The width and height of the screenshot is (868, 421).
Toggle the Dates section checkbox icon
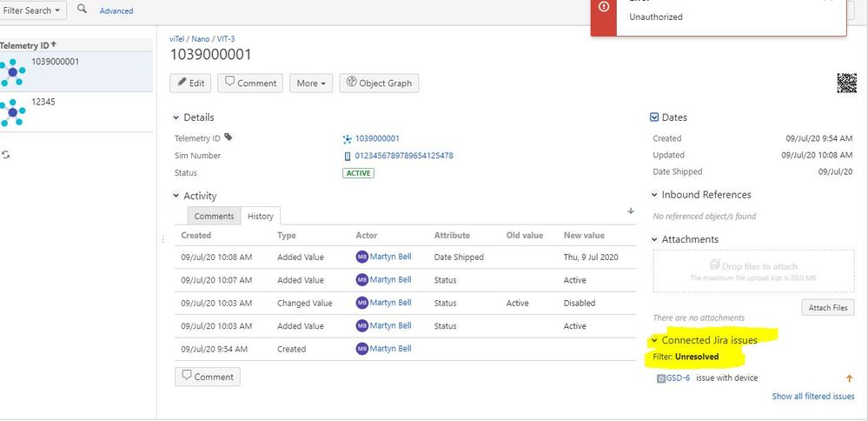click(653, 117)
